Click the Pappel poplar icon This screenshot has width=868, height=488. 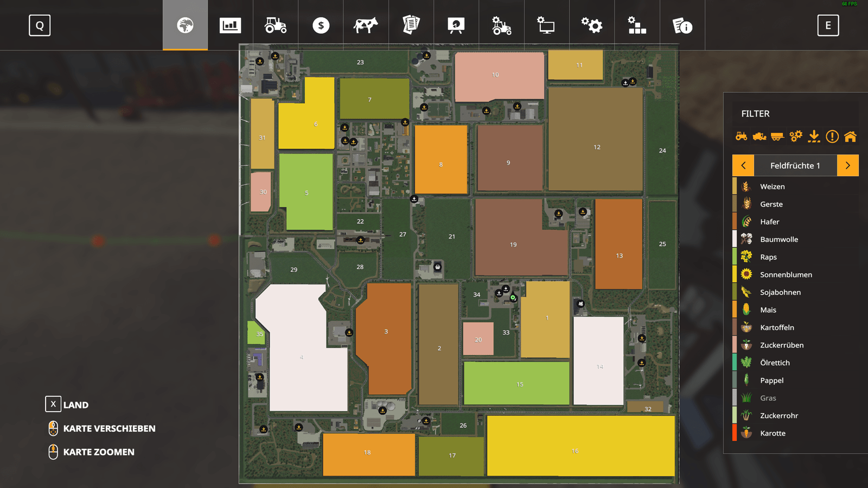(x=746, y=380)
